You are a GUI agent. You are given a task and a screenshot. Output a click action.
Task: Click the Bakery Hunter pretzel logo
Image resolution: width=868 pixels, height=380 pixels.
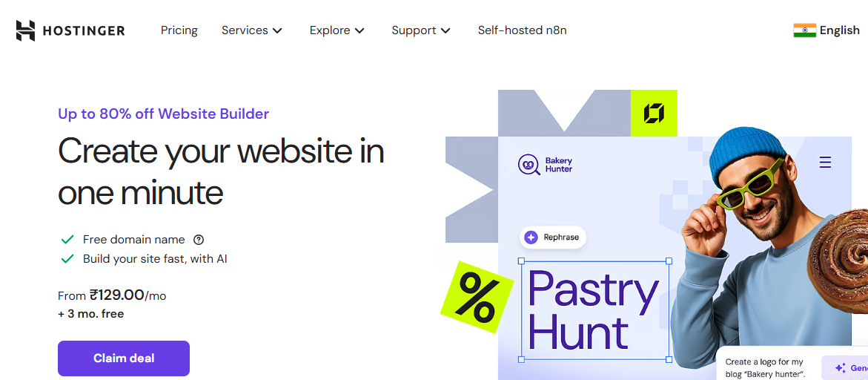(x=528, y=164)
